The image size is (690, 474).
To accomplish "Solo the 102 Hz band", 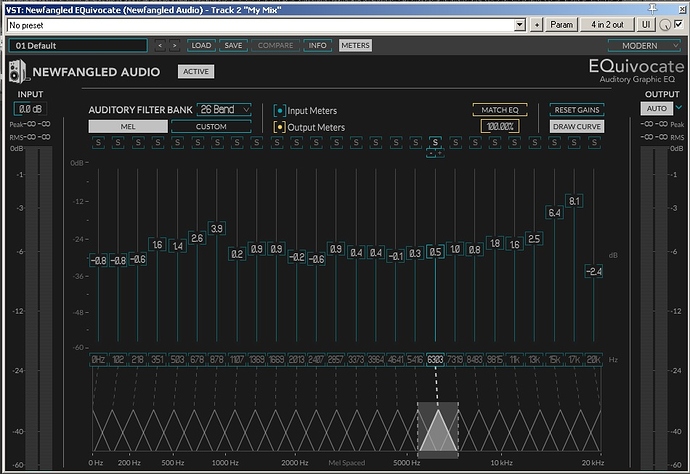I will coord(118,143).
